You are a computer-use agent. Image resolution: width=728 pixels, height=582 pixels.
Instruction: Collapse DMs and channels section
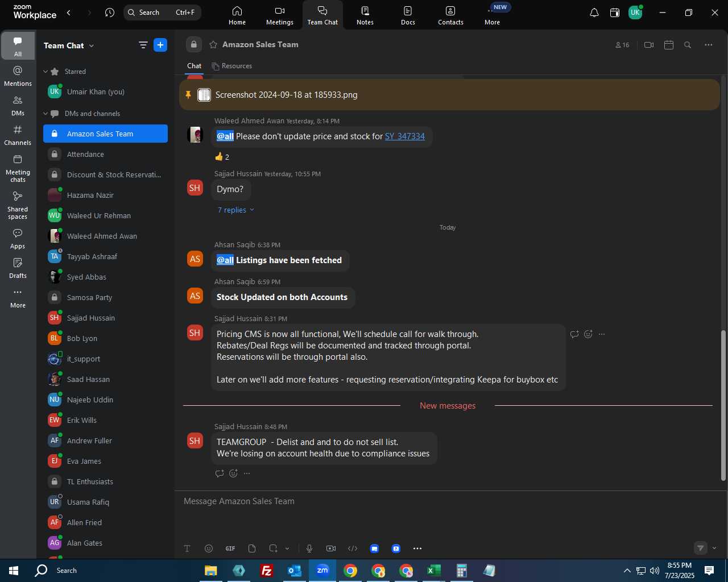(45, 114)
